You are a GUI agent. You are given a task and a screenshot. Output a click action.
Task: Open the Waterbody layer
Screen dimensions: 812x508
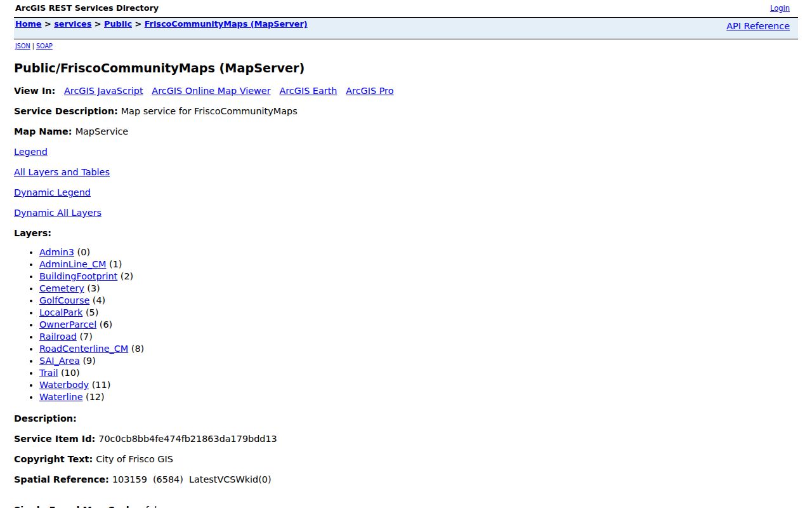pos(64,385)
